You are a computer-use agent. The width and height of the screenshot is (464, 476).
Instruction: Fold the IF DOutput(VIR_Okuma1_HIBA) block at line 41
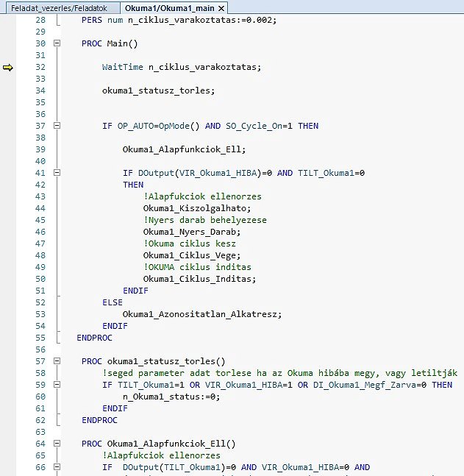(57, 173)
